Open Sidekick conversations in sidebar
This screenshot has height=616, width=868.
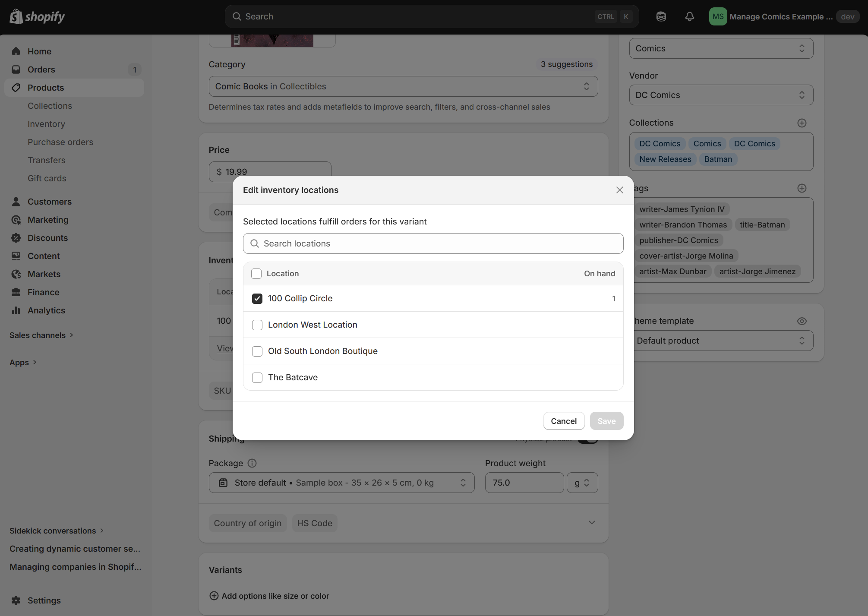tap(57, 531)
